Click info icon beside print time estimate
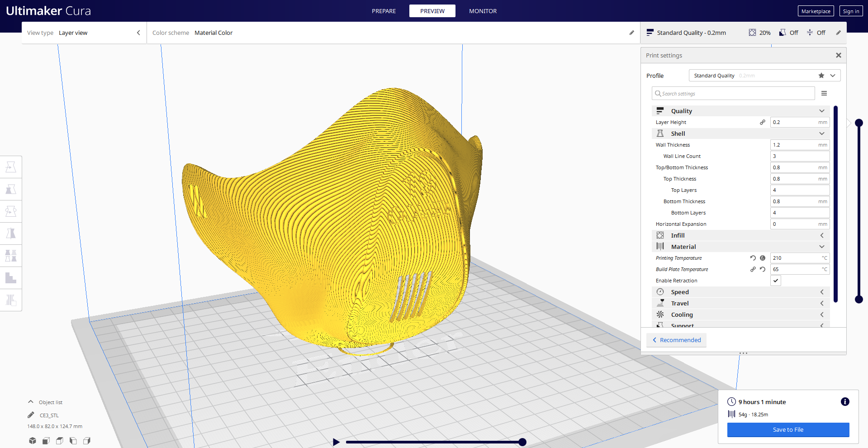Image resolution: width=868 pixels, height=448 pixels. pyautogui.click(x=845, y=402)
